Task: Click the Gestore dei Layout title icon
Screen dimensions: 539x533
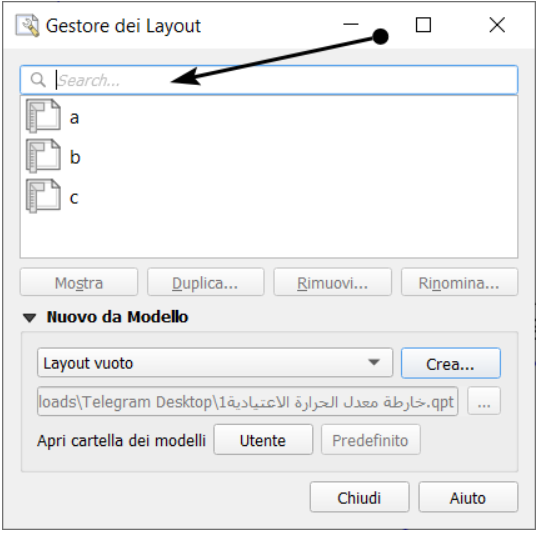Action: (x=27, y=25)
